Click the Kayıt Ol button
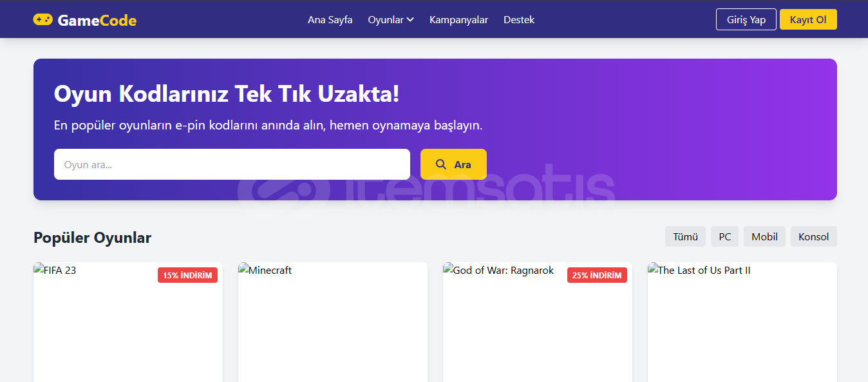Screen dimensions: 868x382 click(808, 19)
